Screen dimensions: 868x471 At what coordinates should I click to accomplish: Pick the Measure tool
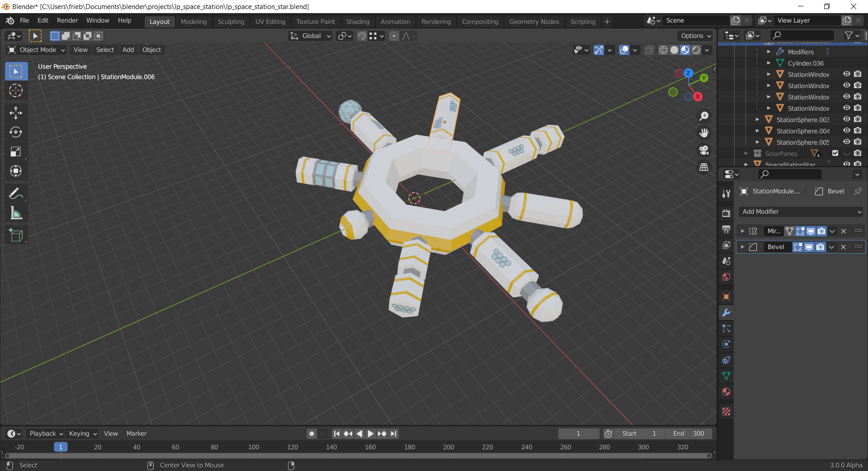(x=16, y=213)
